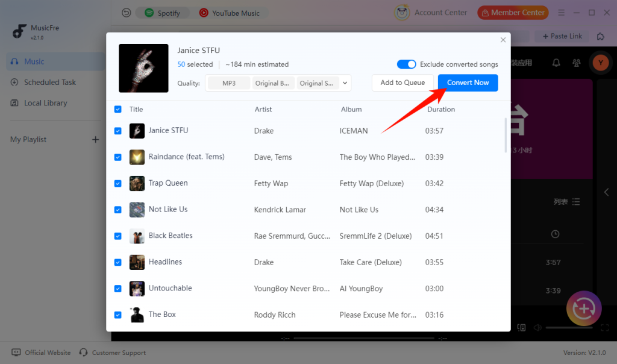The width and height of the screenshot is (617, 364).
Task: Open the Music section in sidebar
Action: (55, 61)
